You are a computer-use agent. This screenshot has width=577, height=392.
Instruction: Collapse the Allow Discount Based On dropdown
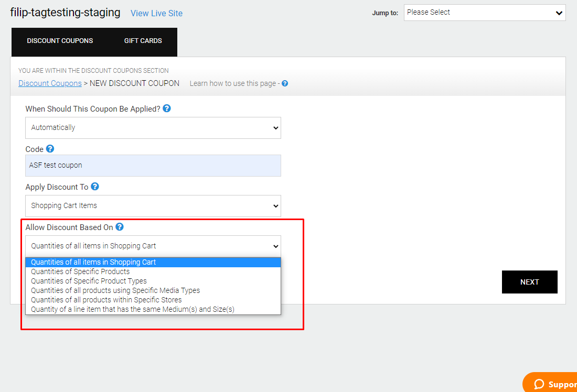click(153, 246)
